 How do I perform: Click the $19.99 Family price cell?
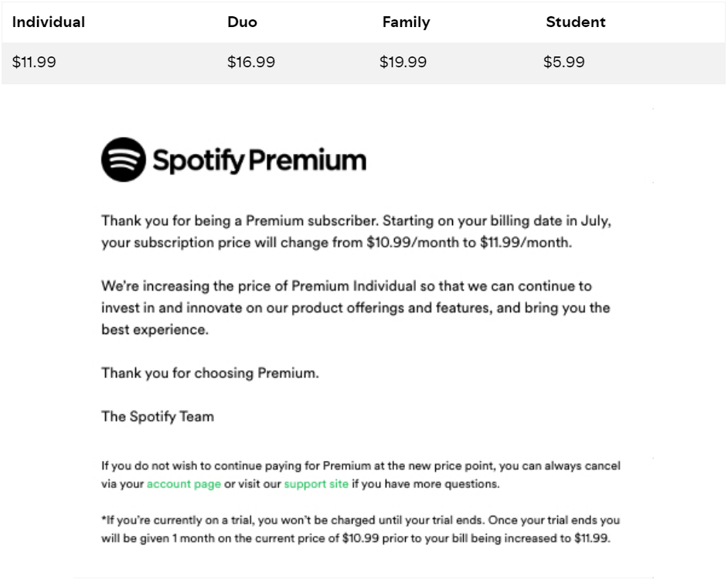[403, 62]
